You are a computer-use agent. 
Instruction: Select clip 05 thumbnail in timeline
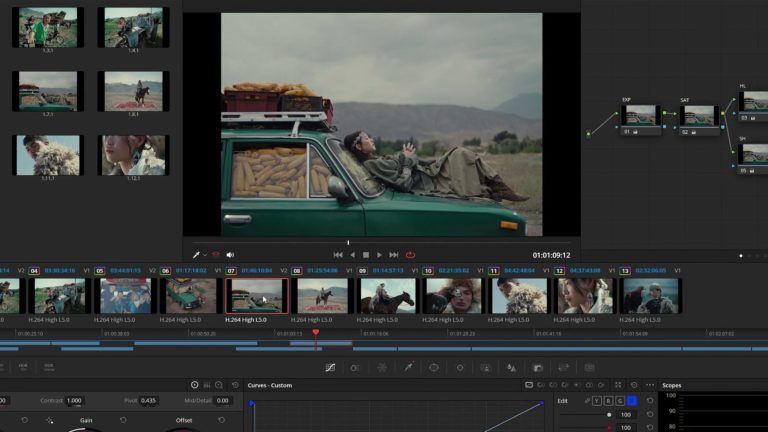click(125, 296)
